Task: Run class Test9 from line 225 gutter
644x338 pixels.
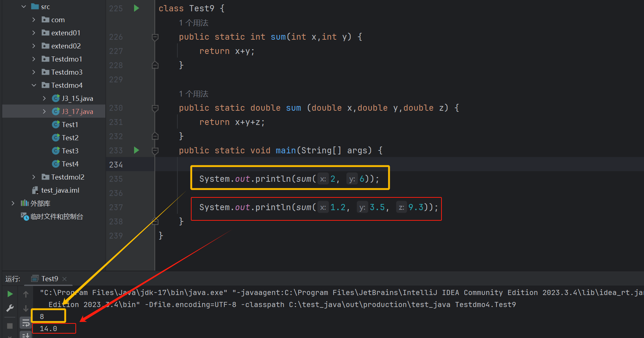Action: [137, 8]
